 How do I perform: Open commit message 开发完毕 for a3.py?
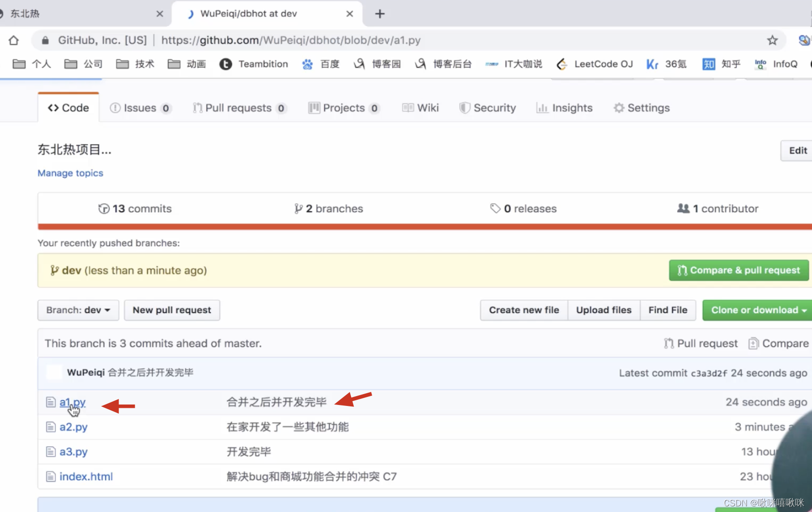pos(249,452)
